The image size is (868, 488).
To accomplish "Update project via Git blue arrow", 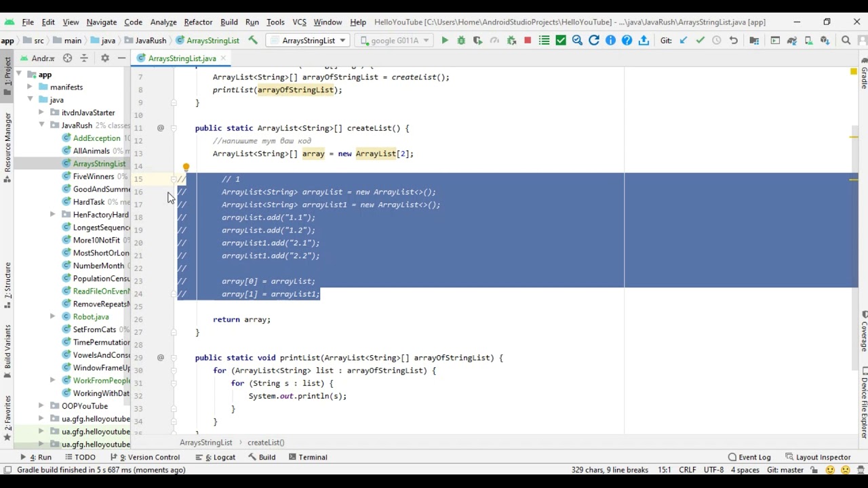I will click(684, 41).
